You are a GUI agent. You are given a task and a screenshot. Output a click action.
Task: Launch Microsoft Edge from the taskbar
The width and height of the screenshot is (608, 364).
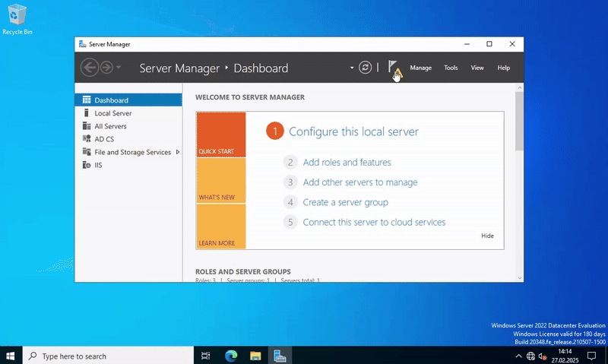pos(231,356)
